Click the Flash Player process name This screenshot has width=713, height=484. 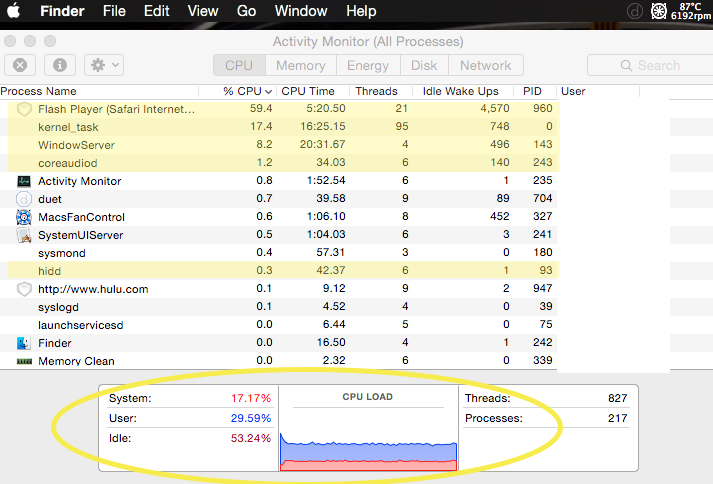(x=116, y=109)
